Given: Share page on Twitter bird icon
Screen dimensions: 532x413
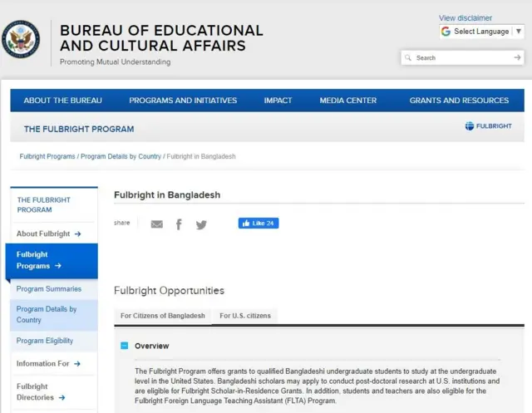Looking at the screenshot, I should tap(201, 224).
